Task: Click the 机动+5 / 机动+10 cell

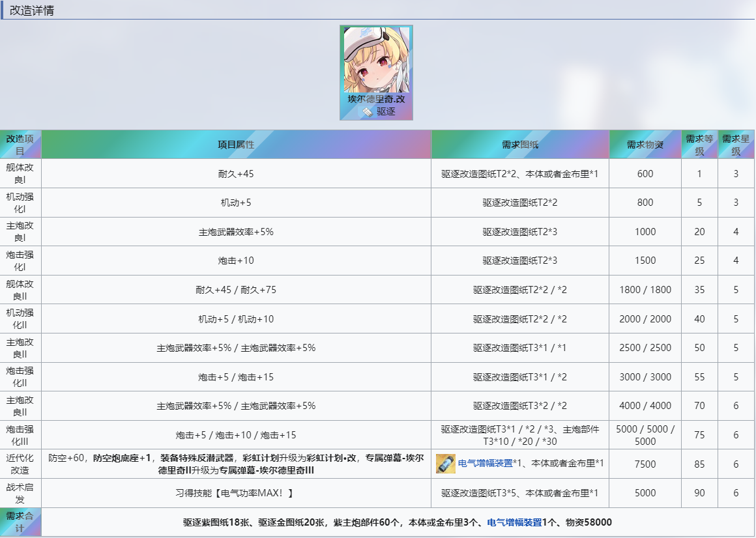Action: point(236,319)
